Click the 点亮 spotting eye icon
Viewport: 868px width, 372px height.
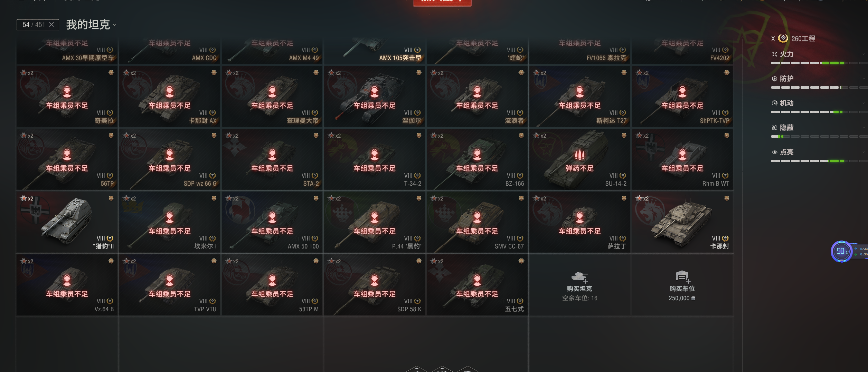(775, 152)
